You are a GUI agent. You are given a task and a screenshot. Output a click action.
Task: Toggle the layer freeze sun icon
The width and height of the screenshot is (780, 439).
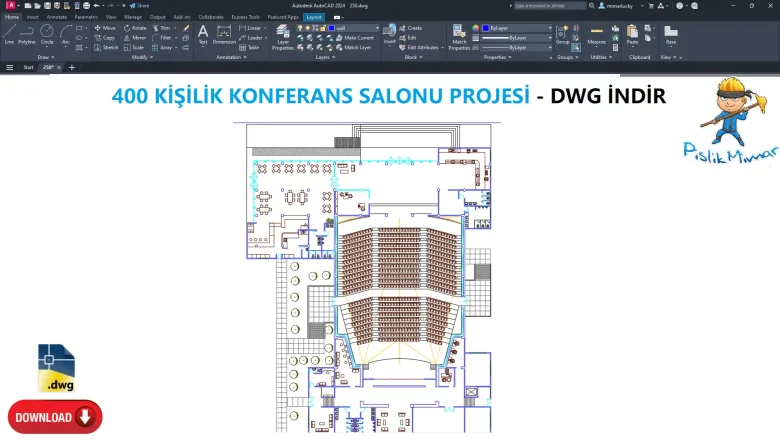[x=307, y=28]
